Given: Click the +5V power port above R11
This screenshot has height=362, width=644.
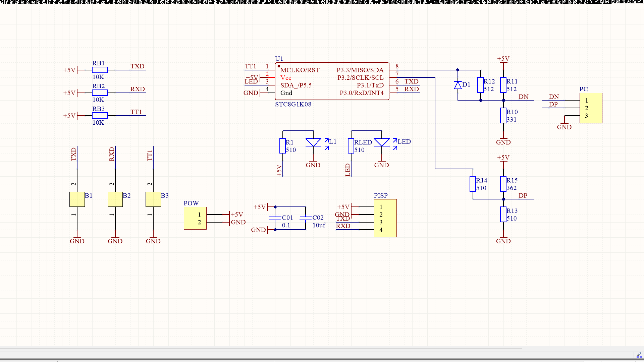Looking at the screenshot, I should coord(503,59).
